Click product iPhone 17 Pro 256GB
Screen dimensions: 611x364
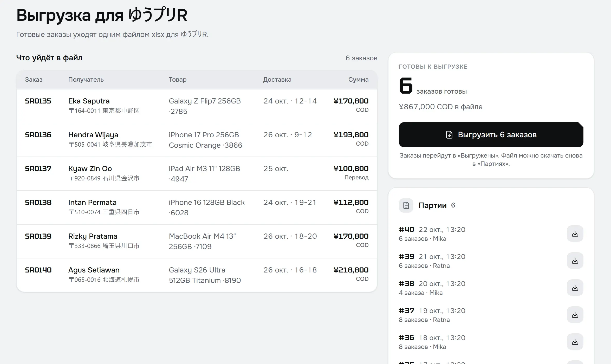[205, 140]
